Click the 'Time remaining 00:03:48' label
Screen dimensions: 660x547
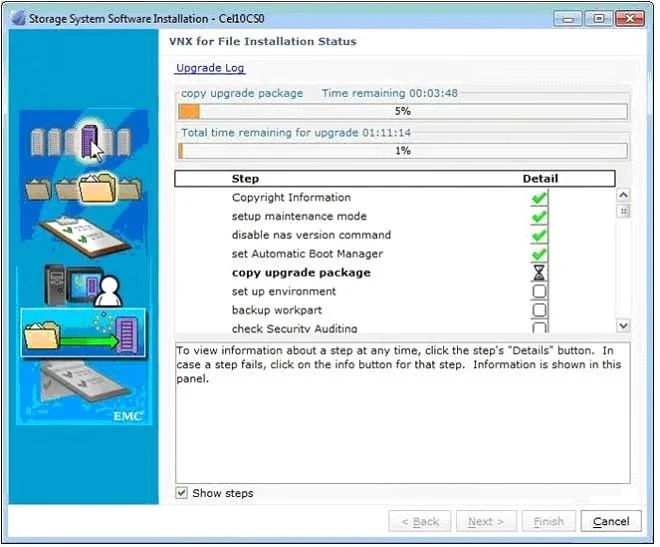tap(389, 93)
